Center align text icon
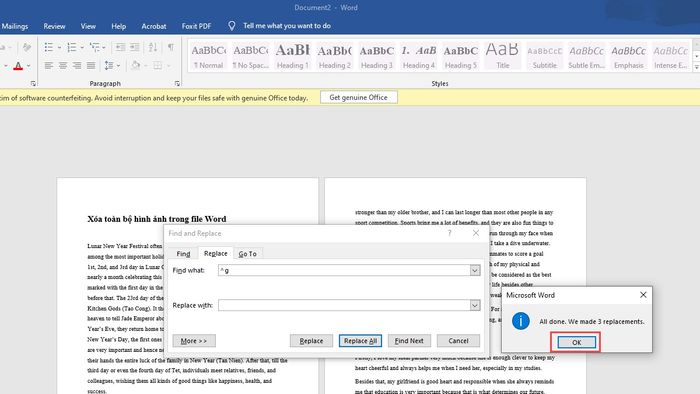The height and width of the screenshot is (394, 700). pyautogui.click(x=63, y=66)
